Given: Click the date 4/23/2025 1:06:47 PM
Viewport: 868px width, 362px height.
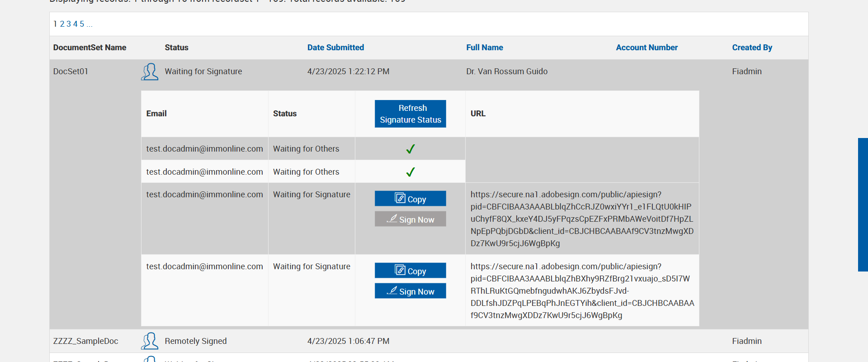Looking at the screenshot, I should tap(348, 341).
